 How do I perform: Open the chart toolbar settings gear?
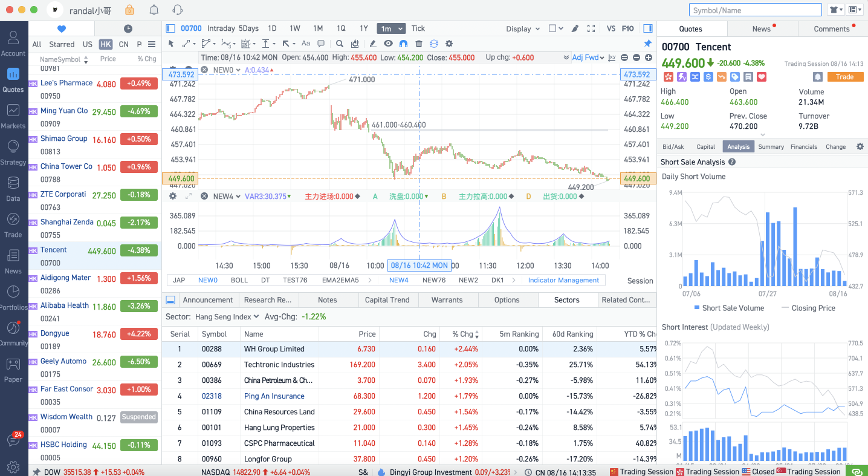tap(449, 44)
